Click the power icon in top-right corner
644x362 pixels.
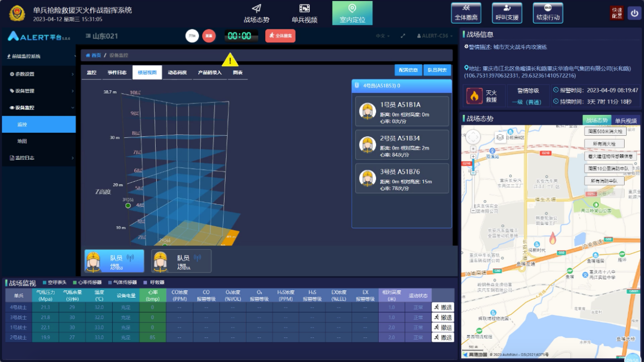point(634,13)
